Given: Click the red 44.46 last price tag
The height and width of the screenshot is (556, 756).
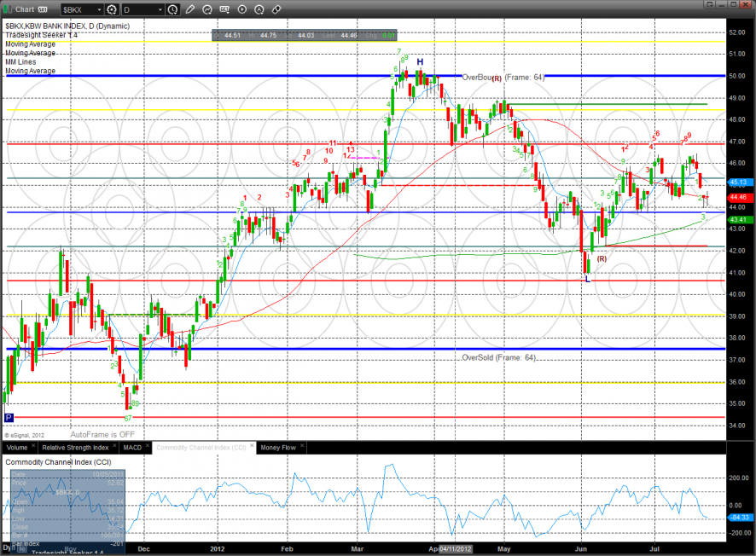Looking at the screenshot, I should (x=739, y=197).
